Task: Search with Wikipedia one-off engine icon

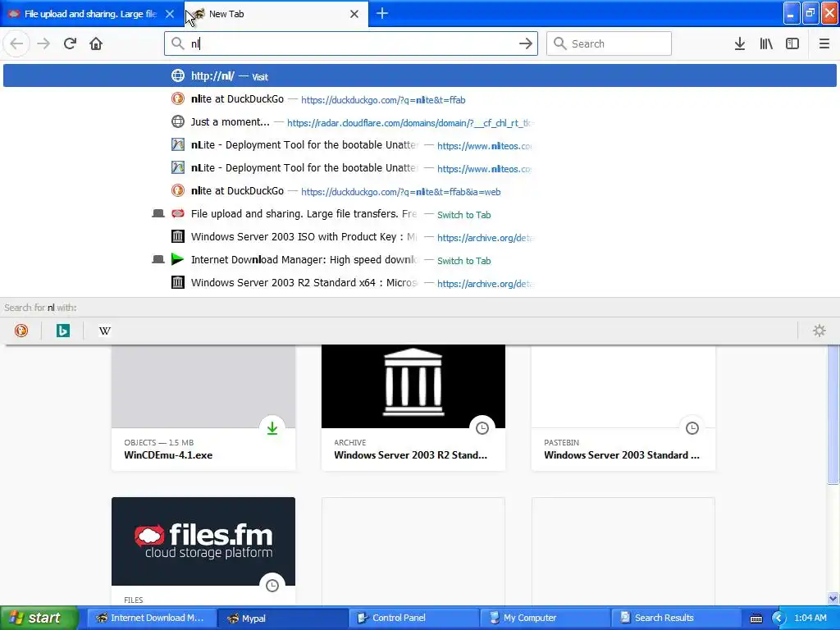Action: click(x=104, y=331)
